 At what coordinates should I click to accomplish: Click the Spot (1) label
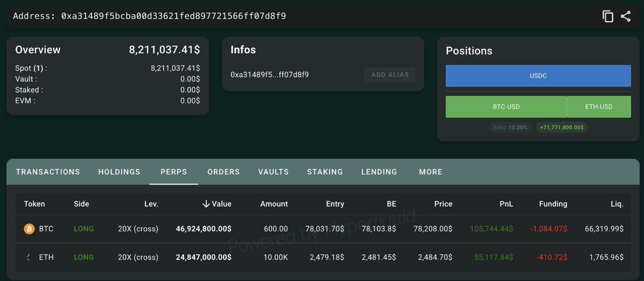point(31,68)
